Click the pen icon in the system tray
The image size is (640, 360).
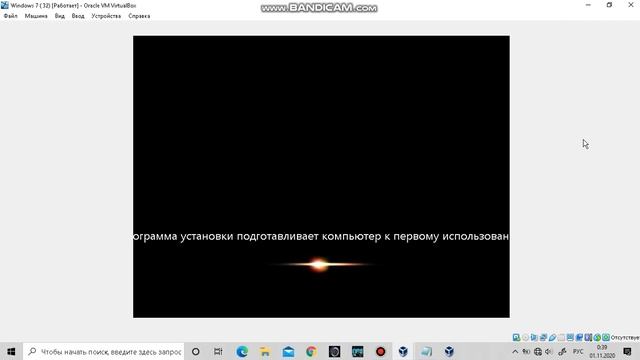pyautogui.click(x=562, y=351)
